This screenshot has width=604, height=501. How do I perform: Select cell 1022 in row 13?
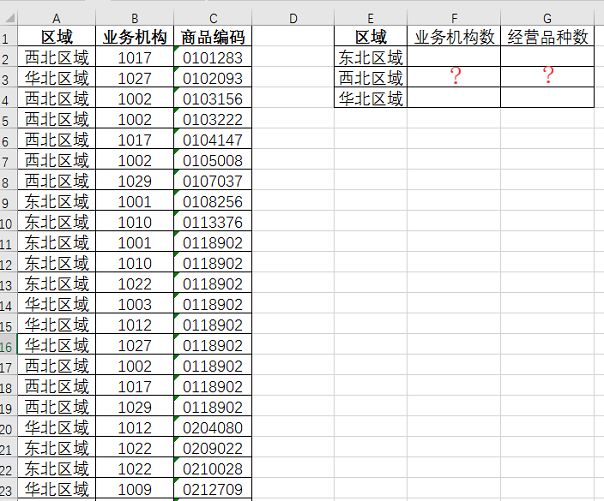[x=134, y=284]
